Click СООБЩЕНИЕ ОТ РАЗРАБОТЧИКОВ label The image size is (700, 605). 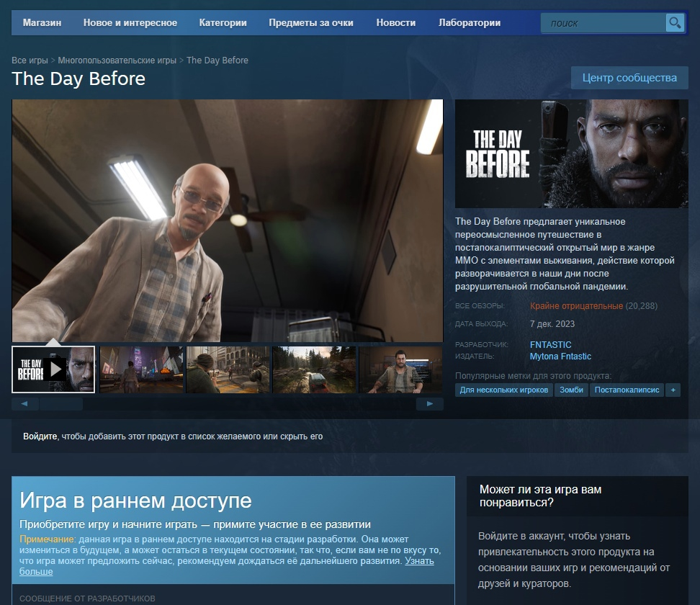point(87,599)
